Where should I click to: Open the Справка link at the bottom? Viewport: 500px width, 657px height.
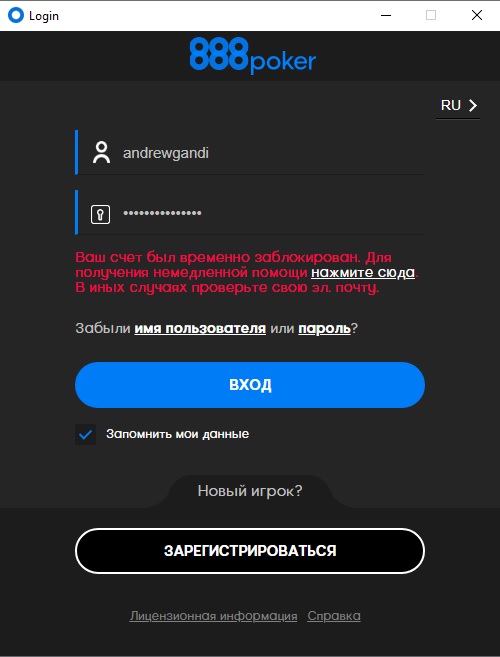click(334, 616)
